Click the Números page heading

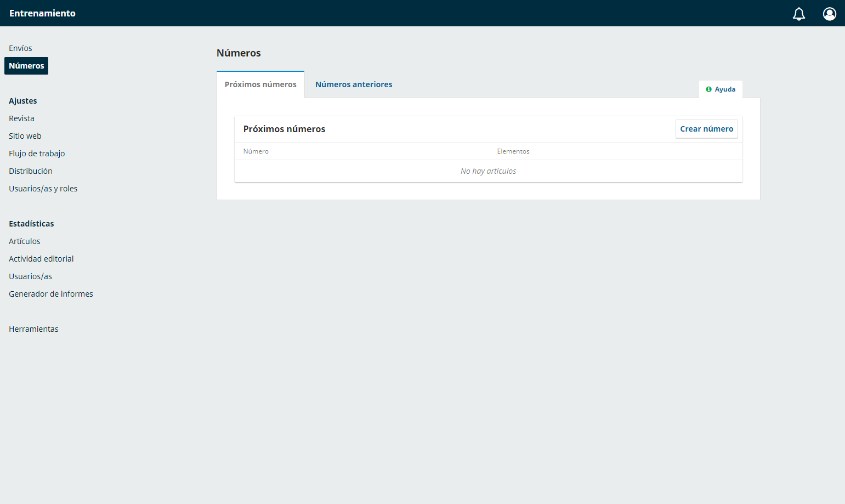239,53
